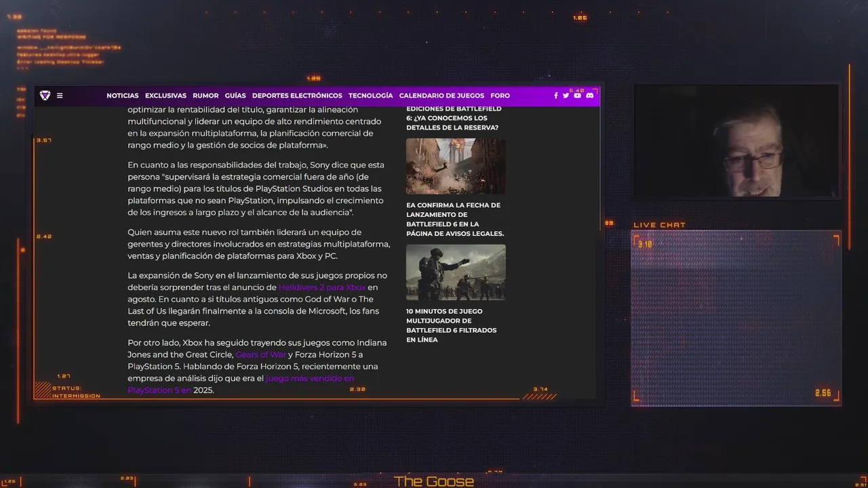Visit the Foro link
Screen dimensions: 868x488
coord(500,96)
